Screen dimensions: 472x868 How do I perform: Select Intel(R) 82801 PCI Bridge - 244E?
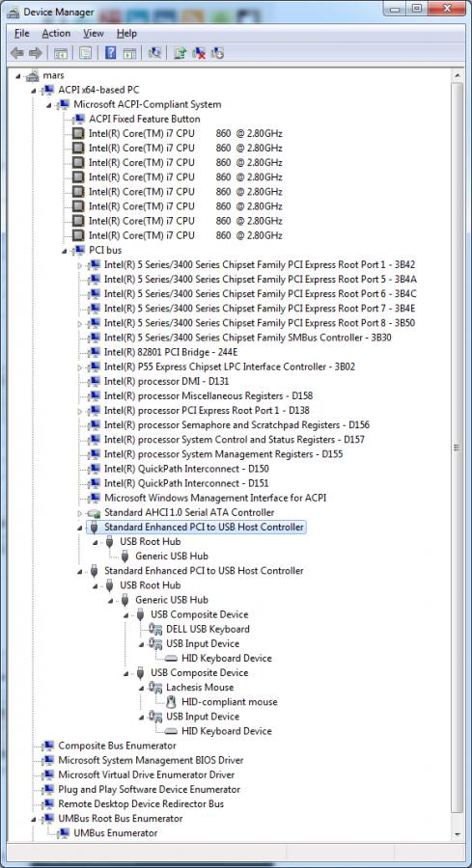click(x=171, y=352)
